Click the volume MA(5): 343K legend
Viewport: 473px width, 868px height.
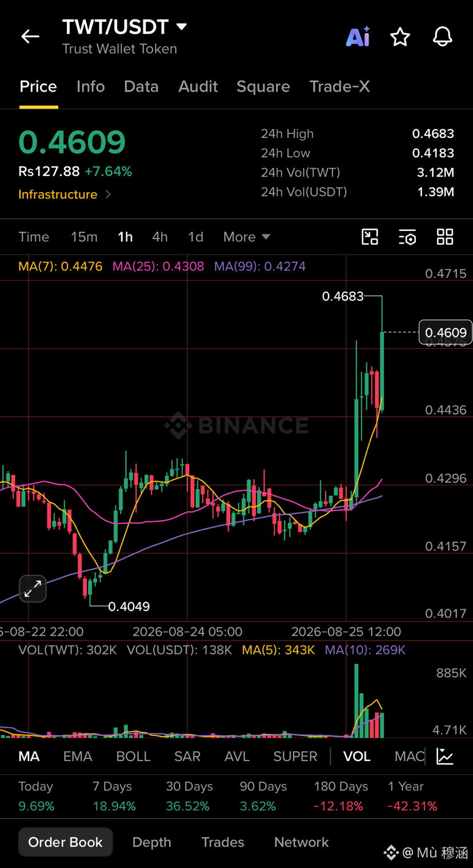(279, 650)
